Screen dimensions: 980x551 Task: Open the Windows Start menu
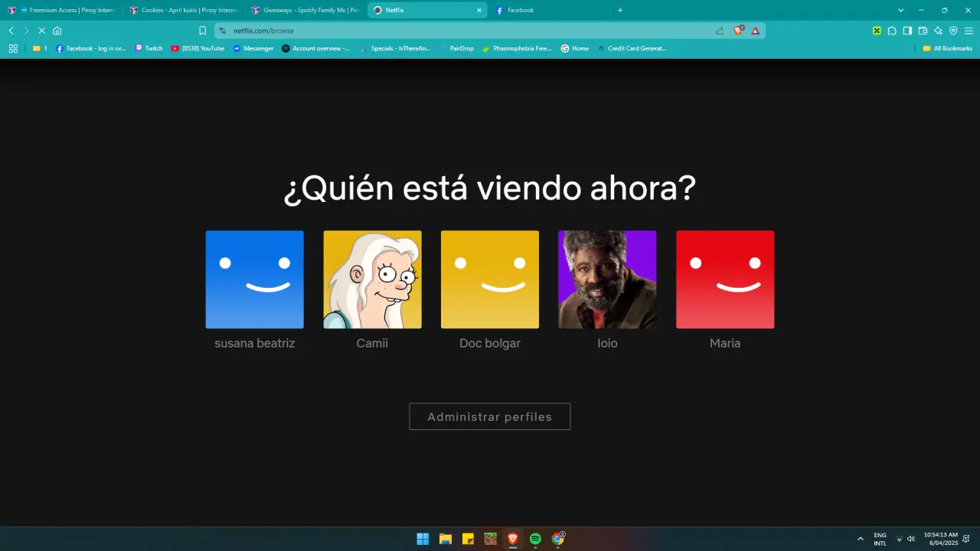[x=423, y=539]
